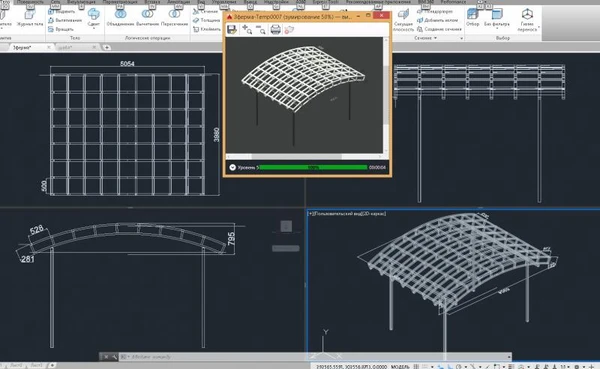This screenshot has height=369, width=600.
Task: Cancel rendering in render window toolbar
Action: click(289, 29)
